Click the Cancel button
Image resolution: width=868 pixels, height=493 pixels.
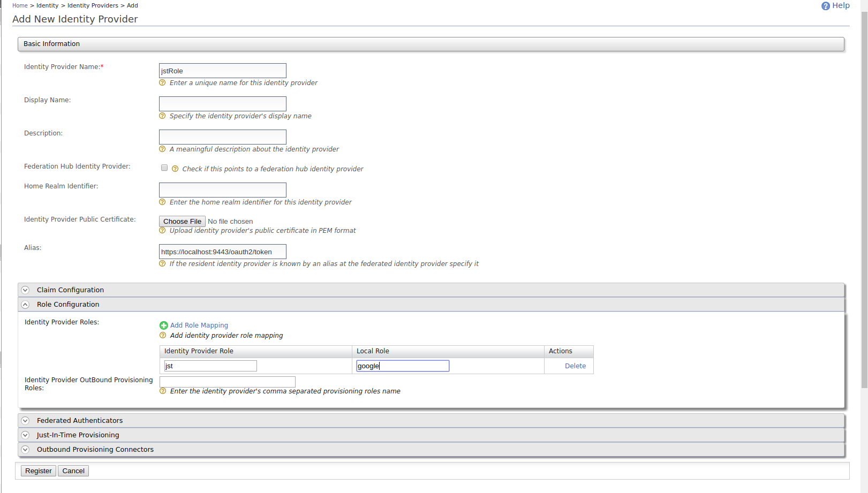(73, 471)
